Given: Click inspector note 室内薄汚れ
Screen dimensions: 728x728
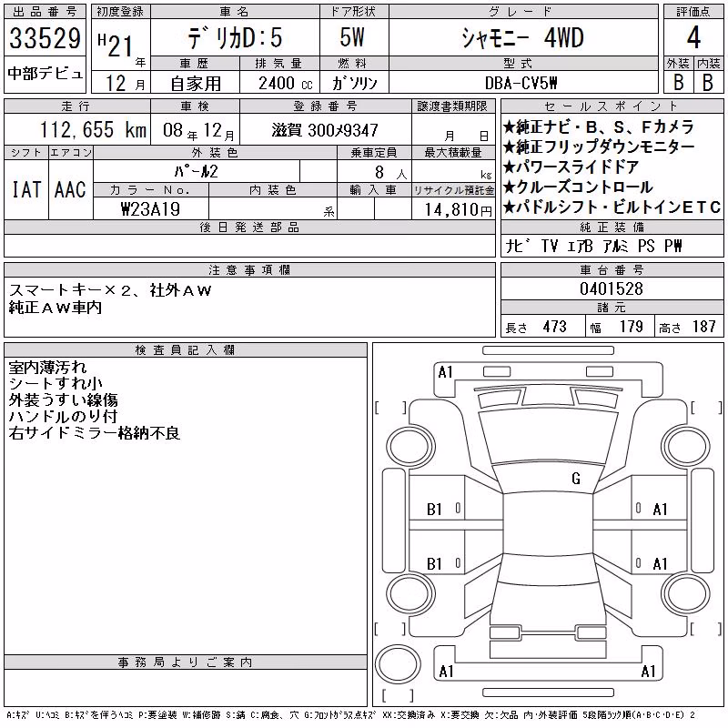Looking at the screenshot, I should point(47,368).
